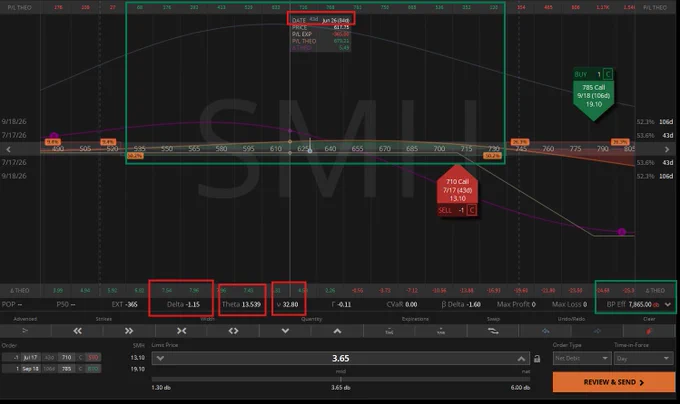Pan the strike axis left with the arrow
Viewport: 680px width, 404px height.
(x=8, y=149)
